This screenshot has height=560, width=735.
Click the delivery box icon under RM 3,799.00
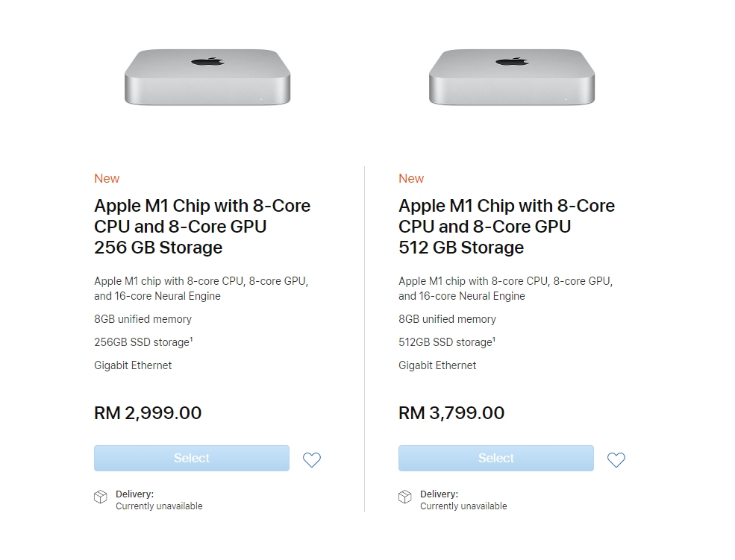pos(405,497)
